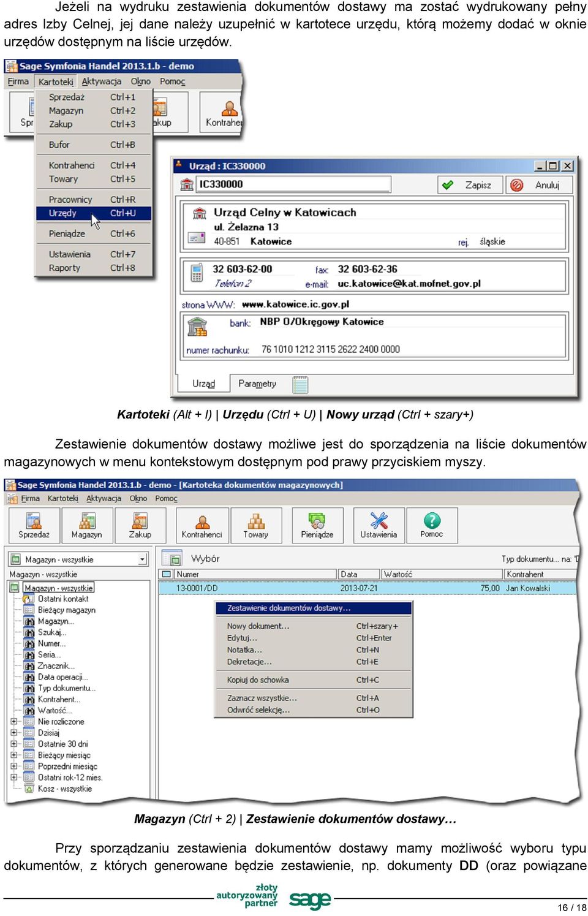This screenshot has height=916, width=588.
Task: Click the bank building icon in Urząd window
Action: [197, 327]
